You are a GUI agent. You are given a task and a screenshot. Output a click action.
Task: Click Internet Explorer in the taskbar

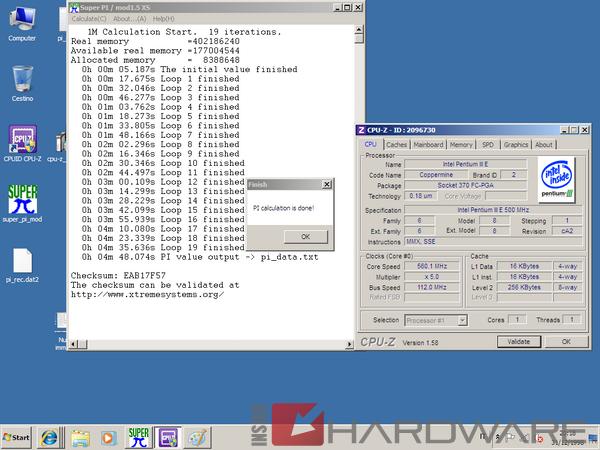tap(49, 437)
